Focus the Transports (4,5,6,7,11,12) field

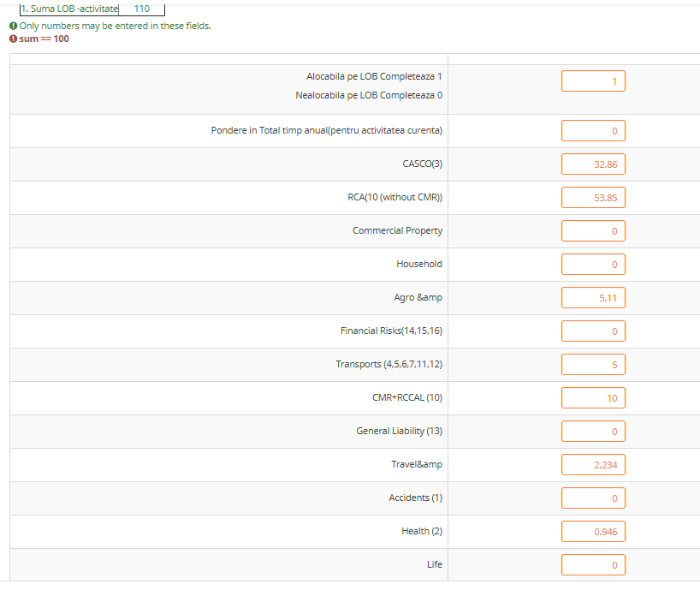coord(593,364)
